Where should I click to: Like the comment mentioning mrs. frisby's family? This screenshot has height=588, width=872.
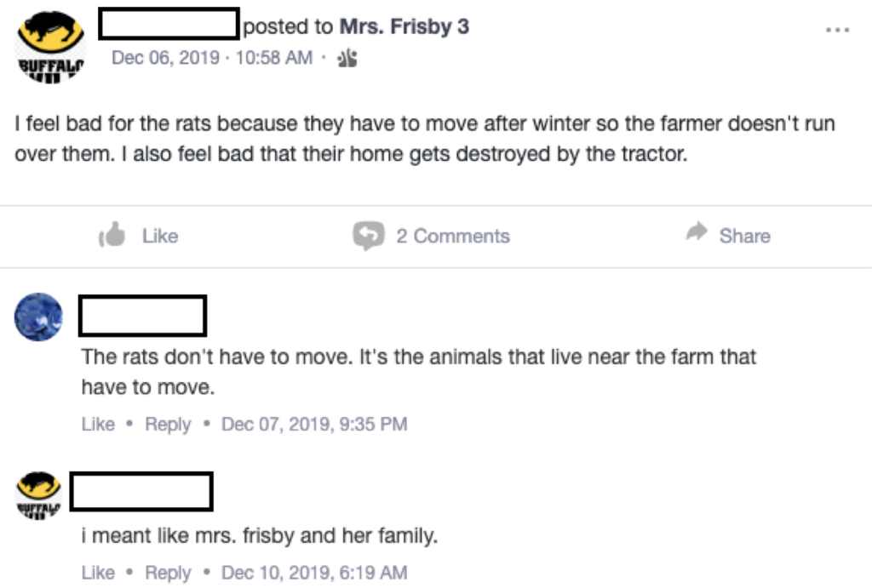[x=98, y=573]
